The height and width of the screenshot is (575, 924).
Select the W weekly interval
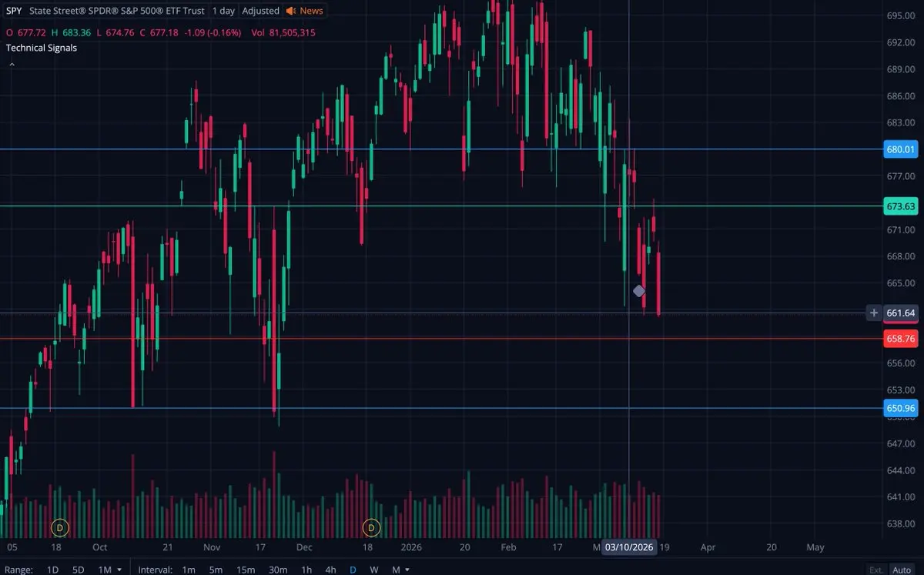point(374,570)
